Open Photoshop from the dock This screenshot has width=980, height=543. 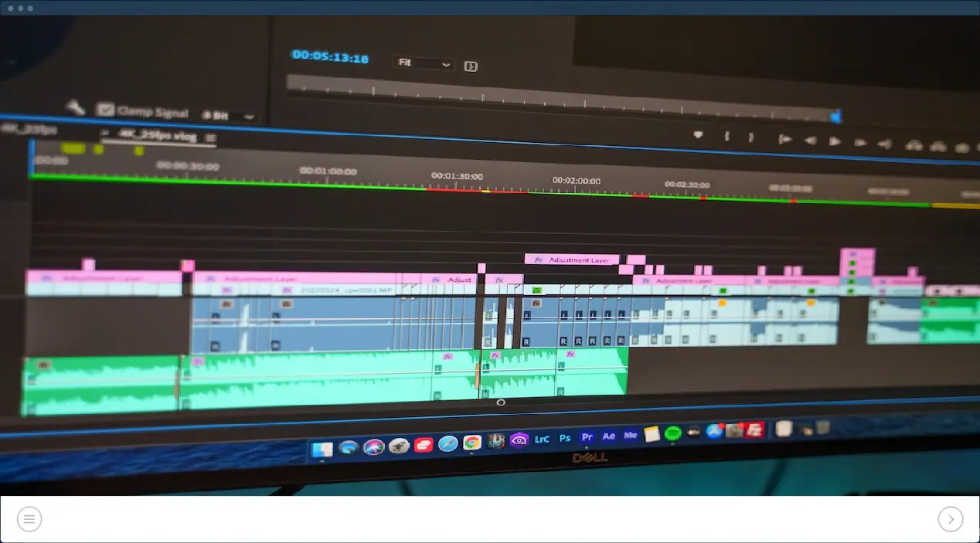tap(565, 438)
